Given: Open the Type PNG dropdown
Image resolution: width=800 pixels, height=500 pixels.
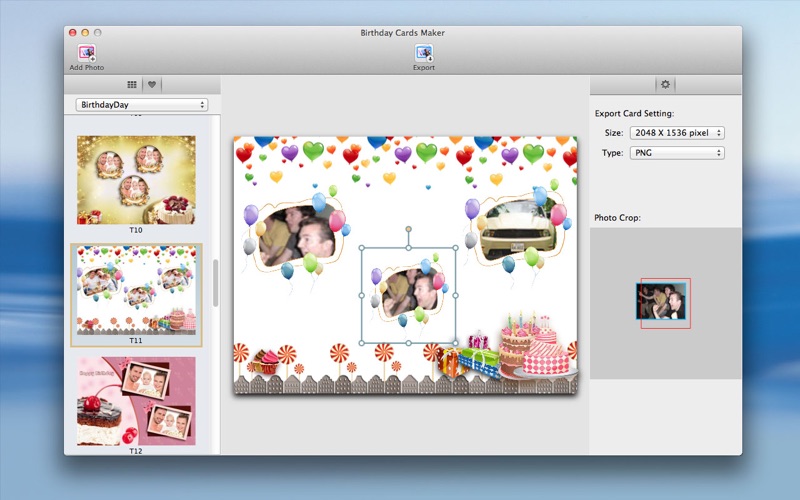Looking at the screenshot, I should 677,153.
